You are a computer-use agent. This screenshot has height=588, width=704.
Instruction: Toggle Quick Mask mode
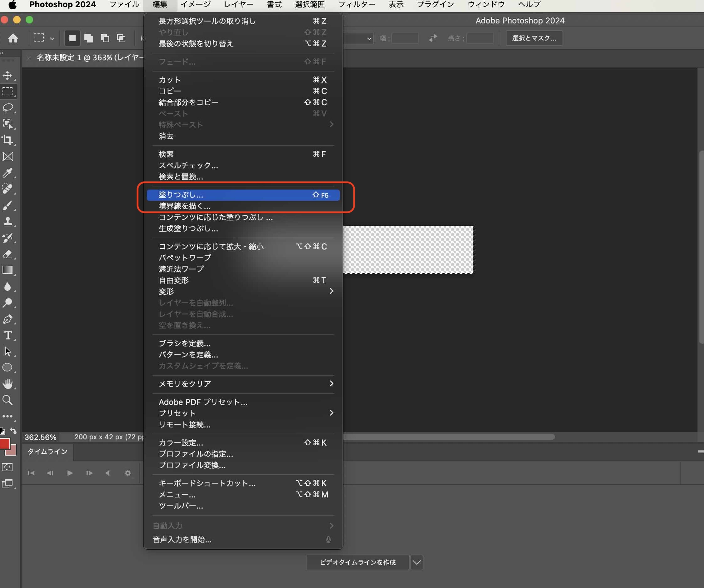[x=7, y=467]
